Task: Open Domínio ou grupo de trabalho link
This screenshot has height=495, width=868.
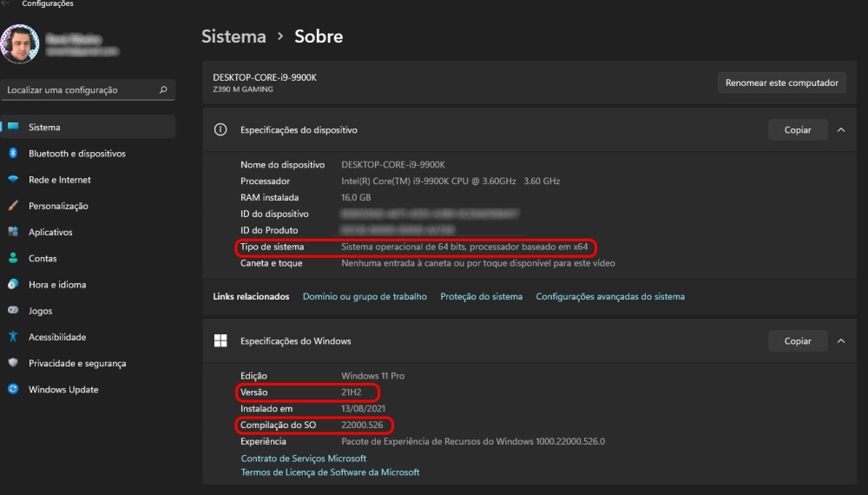Action: (x=365, y=296)
